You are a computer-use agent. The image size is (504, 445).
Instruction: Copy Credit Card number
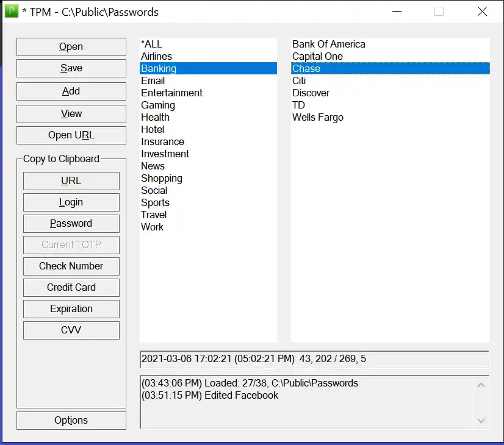point(71,287)
